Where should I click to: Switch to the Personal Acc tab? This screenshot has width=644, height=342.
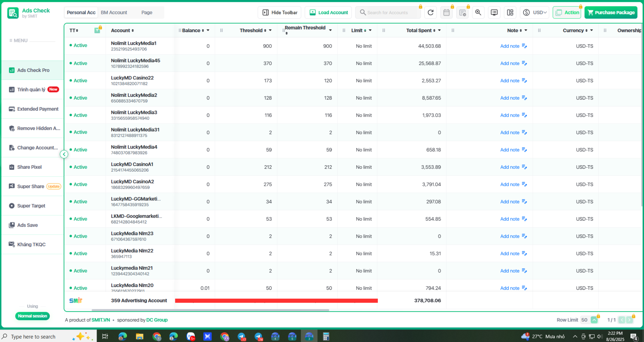(81, 13)
